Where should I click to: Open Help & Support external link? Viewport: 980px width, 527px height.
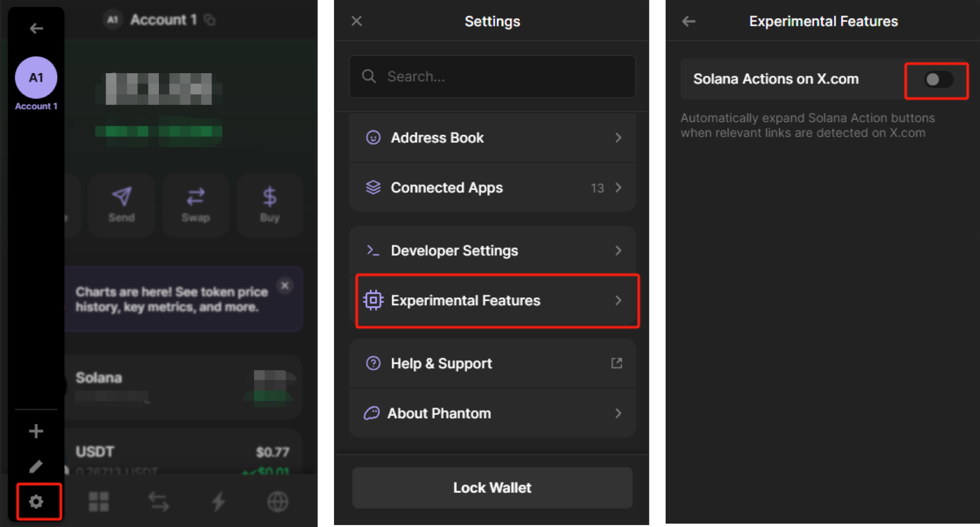point(616,363)
